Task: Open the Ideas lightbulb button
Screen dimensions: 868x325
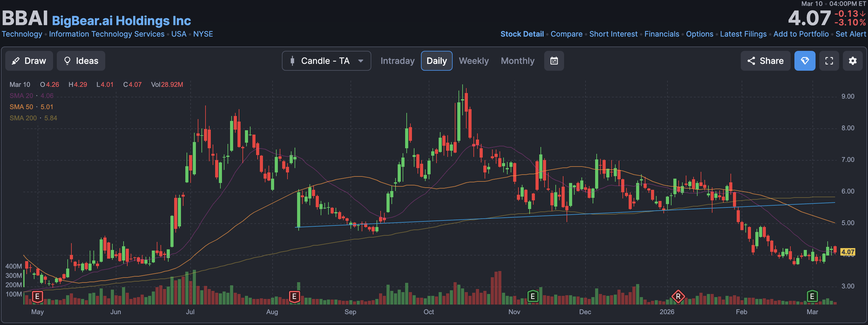Action: click(x=81, y=61)
